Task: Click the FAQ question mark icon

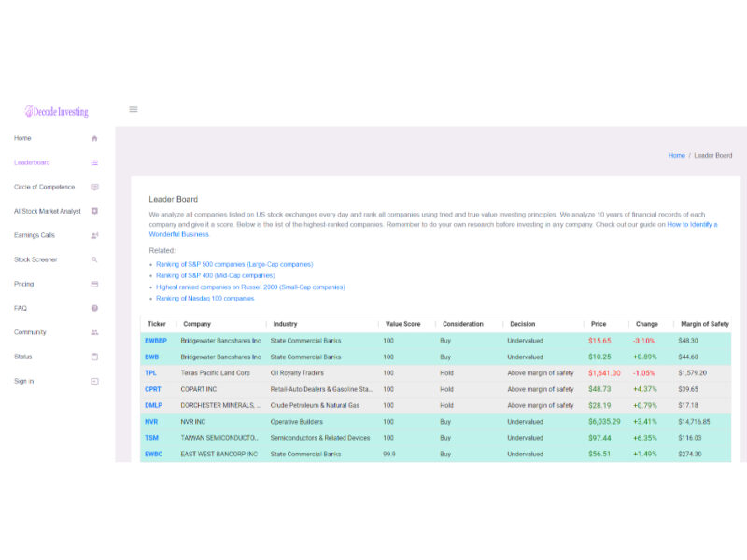Action: (94, 308)
